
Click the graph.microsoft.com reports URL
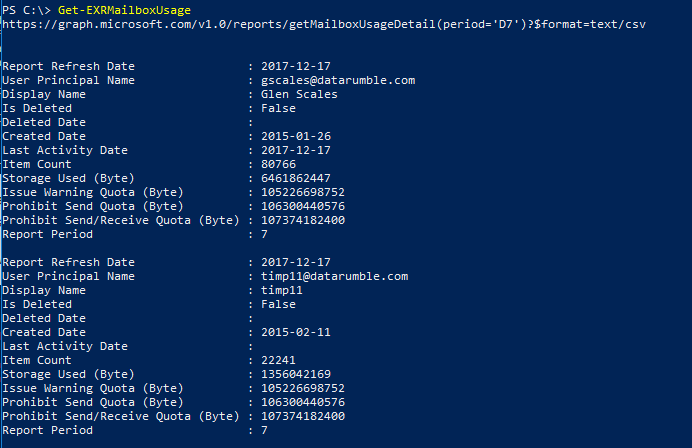pyautogui.click(x=324, y=24)
